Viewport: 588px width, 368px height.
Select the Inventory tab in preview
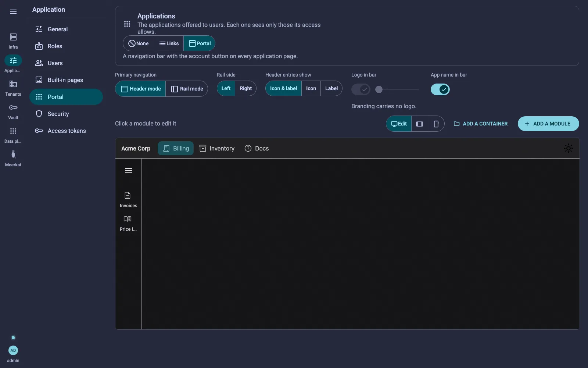217,148
